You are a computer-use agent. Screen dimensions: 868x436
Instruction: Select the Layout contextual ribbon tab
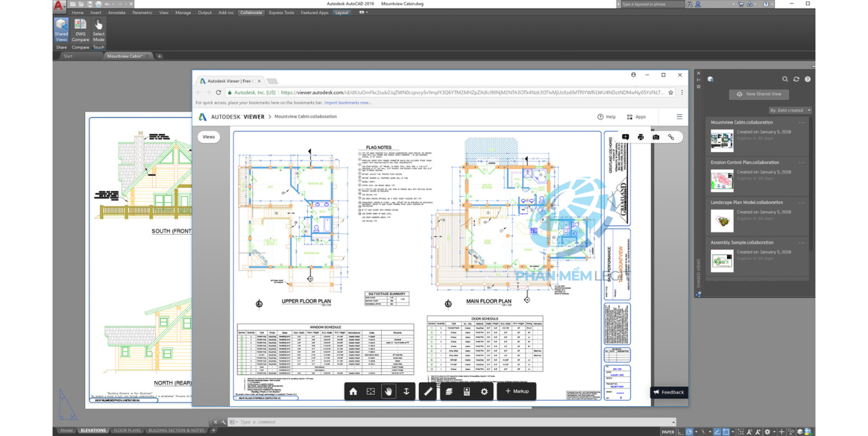tap(342, 12)
